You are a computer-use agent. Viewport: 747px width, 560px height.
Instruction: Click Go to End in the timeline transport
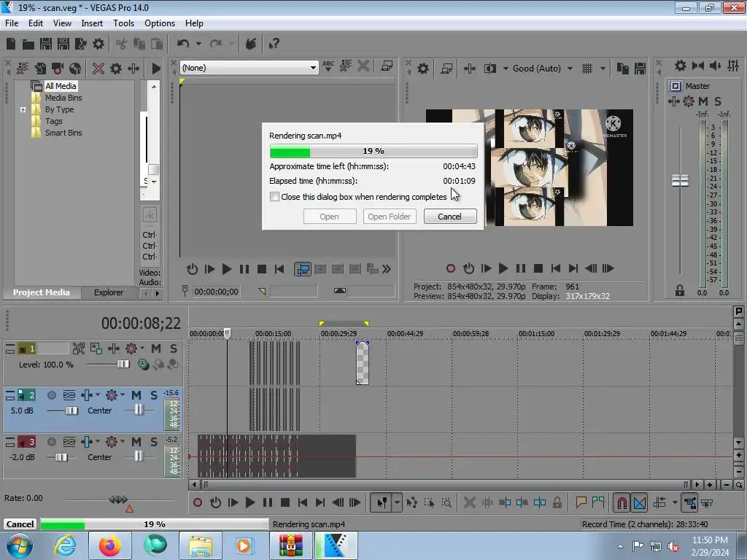[x=320, y=502]
